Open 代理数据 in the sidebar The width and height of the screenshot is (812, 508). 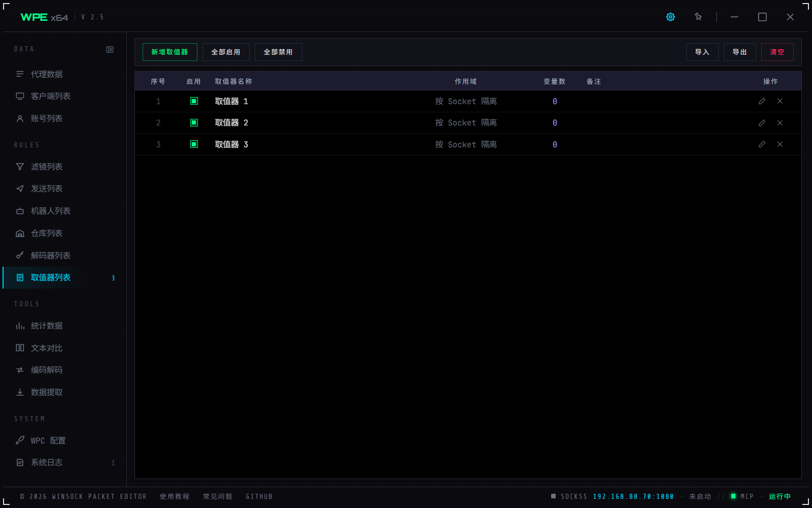pos(64,74)
